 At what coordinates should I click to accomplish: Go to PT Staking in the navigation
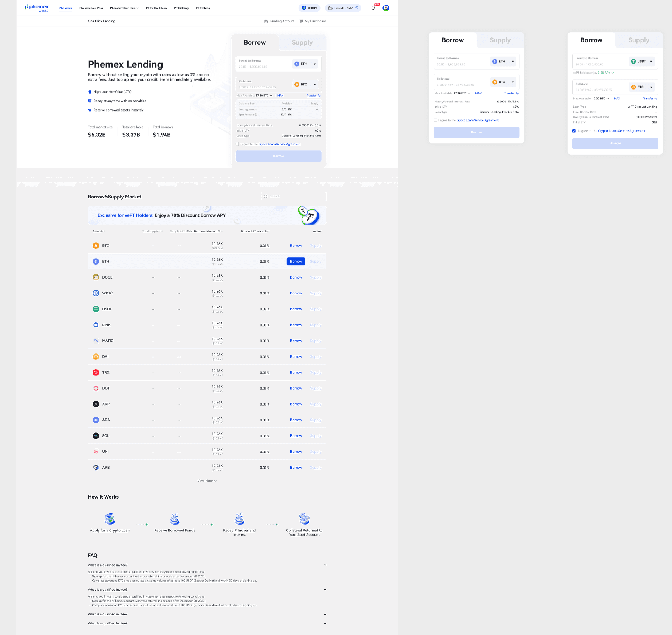203,8
